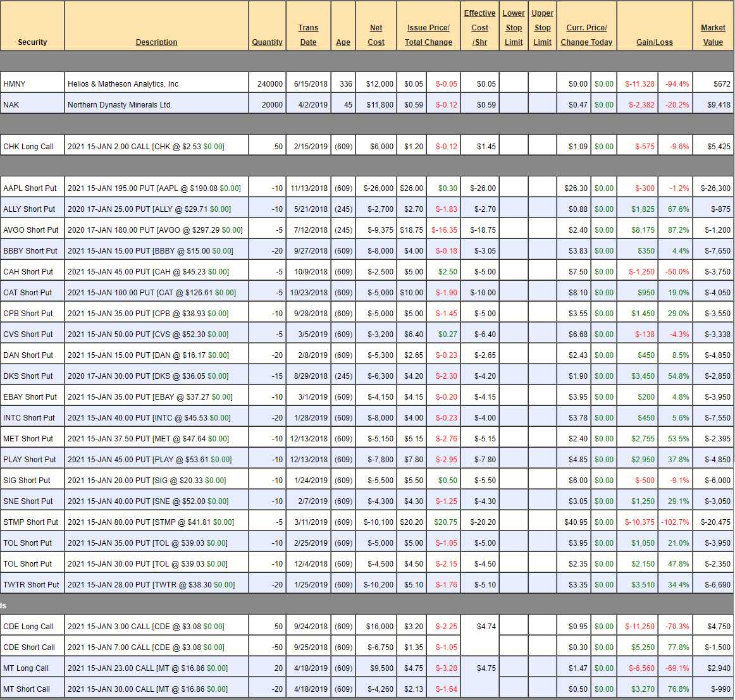This screenshot has height=700, width=735.
Task: Click the Upper Stop Limit cell for NAK
Action: click(542, 105)
